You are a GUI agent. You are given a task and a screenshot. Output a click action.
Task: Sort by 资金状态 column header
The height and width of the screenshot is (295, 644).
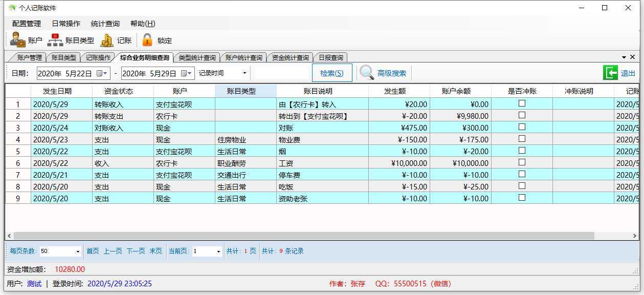click(123, 91)
